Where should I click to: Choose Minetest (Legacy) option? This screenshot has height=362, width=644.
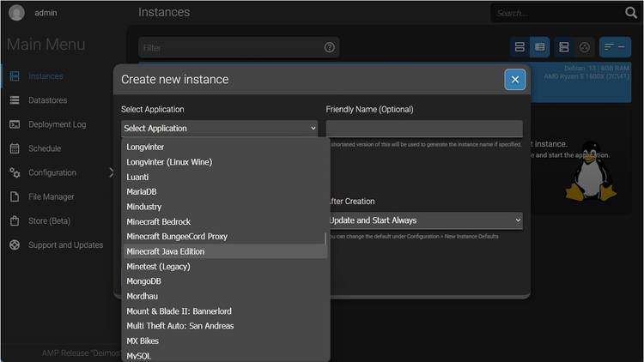pyautogui.click(x=225, y=267)
